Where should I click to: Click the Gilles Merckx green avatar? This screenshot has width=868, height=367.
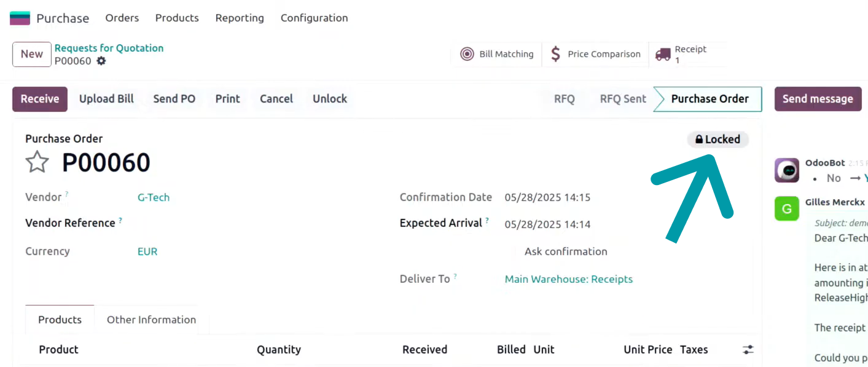[x=786, y=208]
